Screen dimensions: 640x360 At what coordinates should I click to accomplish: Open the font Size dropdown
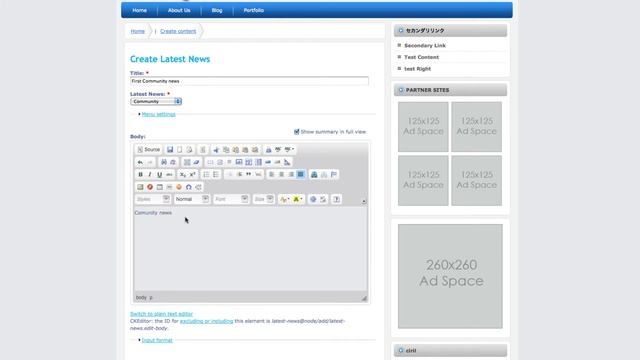click(263, 199)
